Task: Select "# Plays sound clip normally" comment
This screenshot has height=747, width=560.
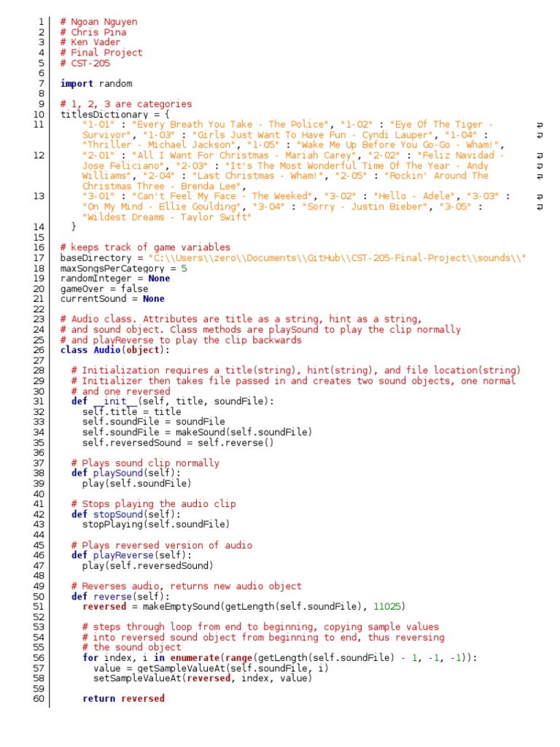Action: (145, 463)
